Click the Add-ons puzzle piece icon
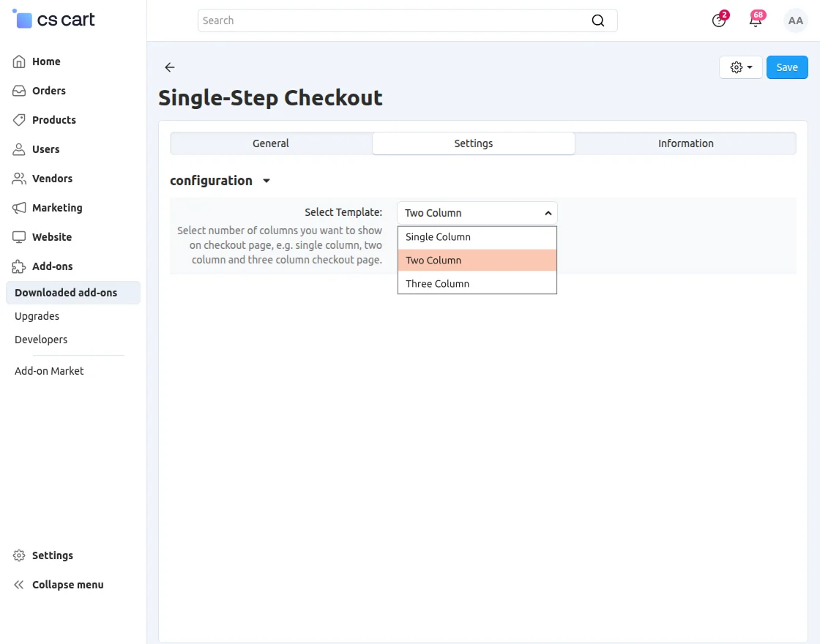The height and width of the screenshot is (644, 820). click(19, 266)
